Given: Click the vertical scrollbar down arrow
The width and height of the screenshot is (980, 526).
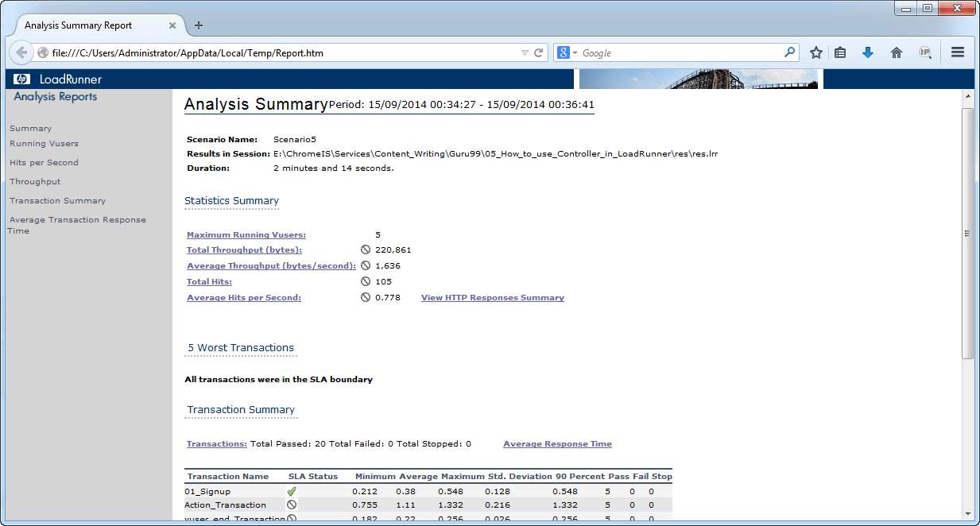Looking at the screenshot, I should (x=967, y=513).
